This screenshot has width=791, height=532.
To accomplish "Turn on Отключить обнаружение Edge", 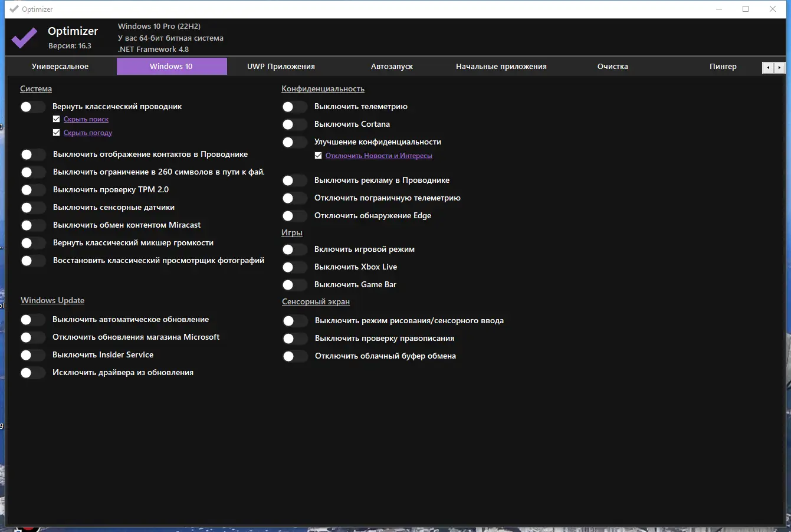I will [295, 216].
